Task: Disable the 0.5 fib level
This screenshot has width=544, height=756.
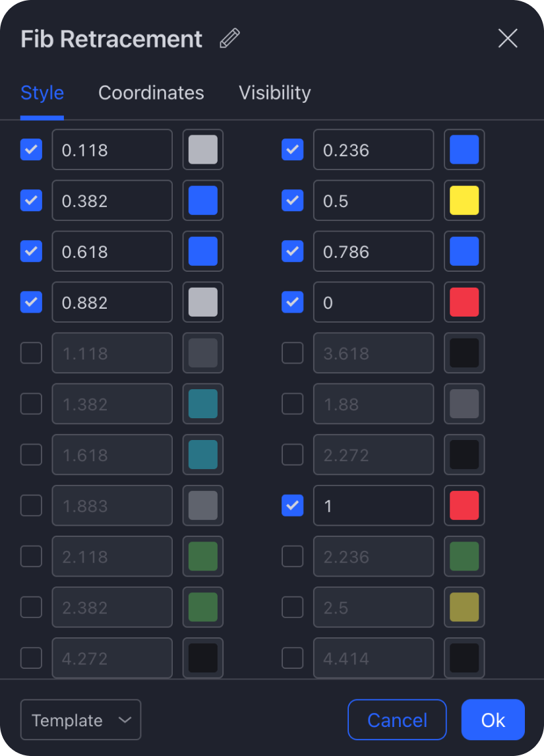Action: click(292, 201)
